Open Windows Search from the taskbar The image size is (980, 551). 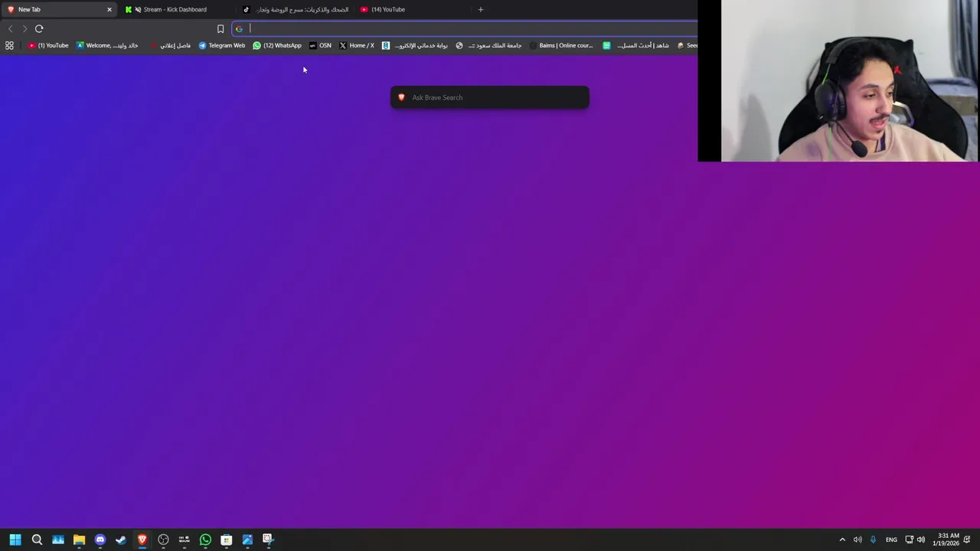point(37,540)
